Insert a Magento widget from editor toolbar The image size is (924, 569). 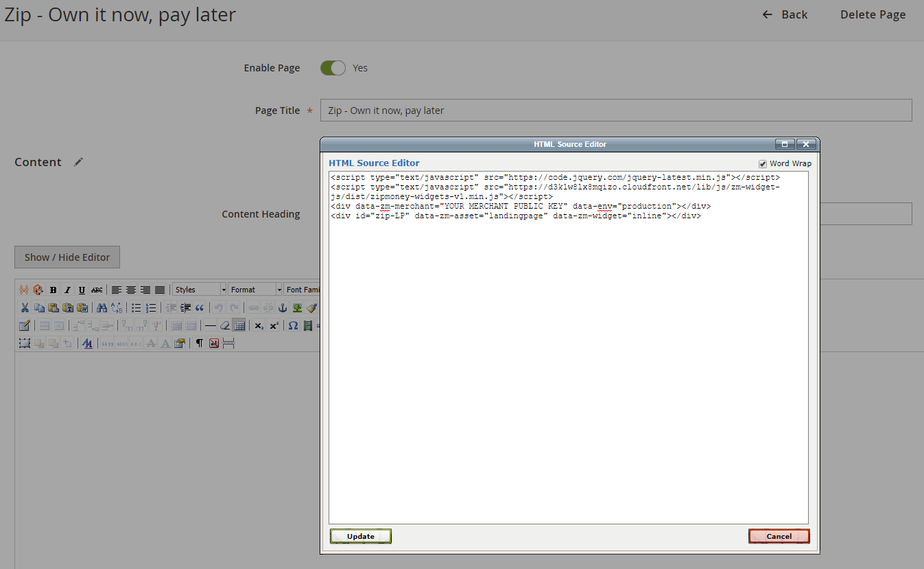tap(38, 290)
